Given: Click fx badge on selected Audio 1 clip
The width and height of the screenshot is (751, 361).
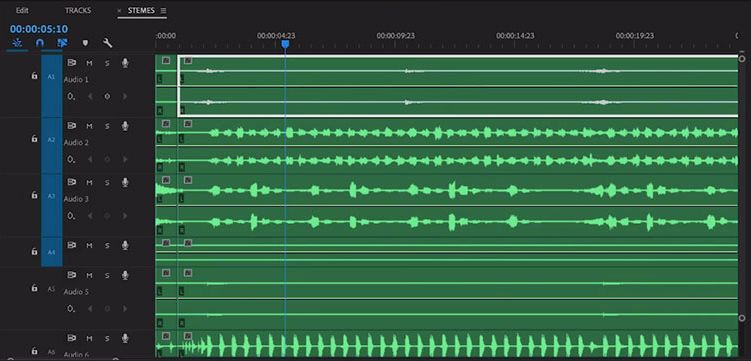Looking at the screenshot, I should click(x=188, y=60).
